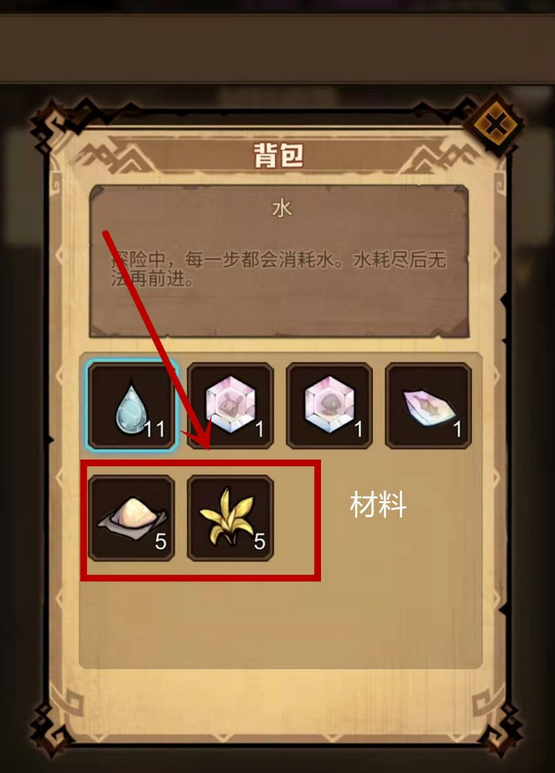Click the quantity 1 on fossil shard

tap(458, 429)
